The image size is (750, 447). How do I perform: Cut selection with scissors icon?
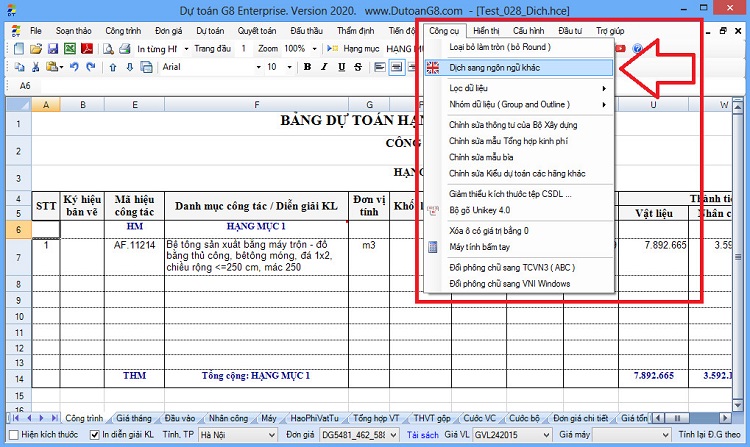tap(35, 67)
